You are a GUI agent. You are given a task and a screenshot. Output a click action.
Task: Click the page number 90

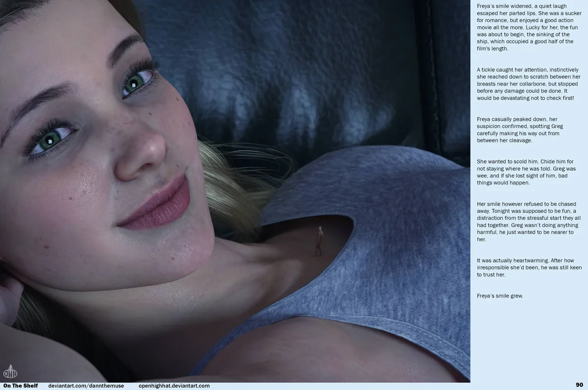click(x=579, y=385)
